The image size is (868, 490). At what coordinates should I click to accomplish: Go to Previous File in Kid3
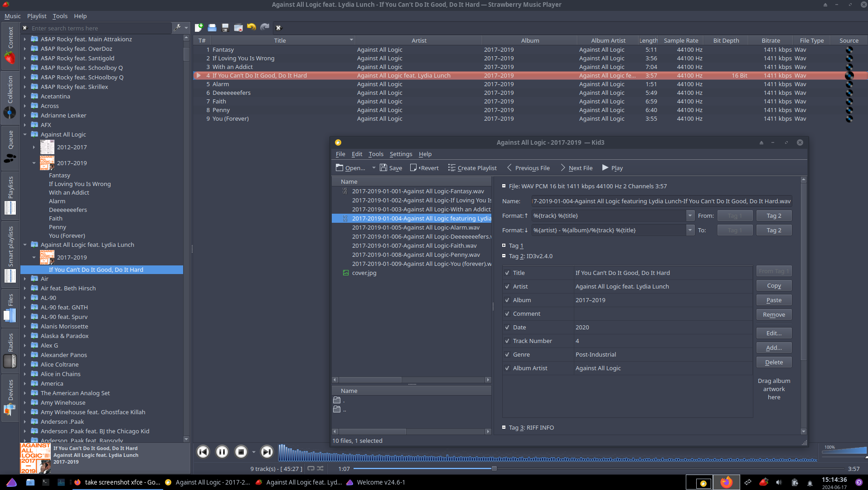[528, 168]
